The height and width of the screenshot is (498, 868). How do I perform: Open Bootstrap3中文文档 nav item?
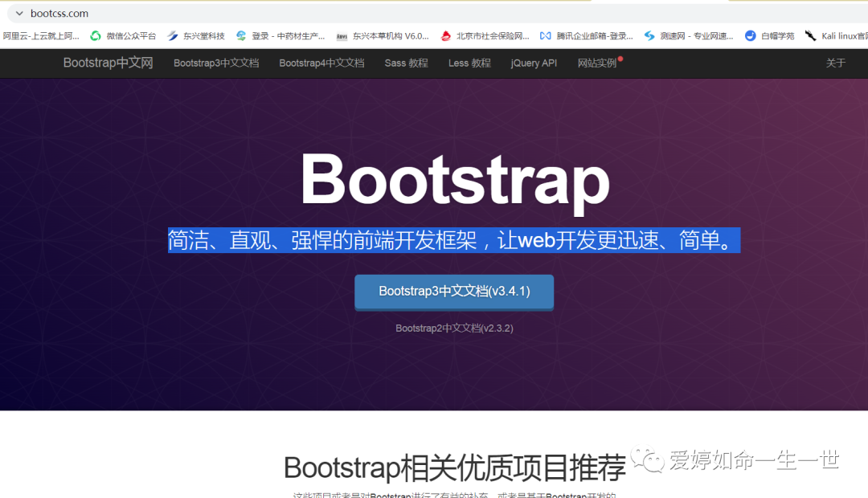216,63
